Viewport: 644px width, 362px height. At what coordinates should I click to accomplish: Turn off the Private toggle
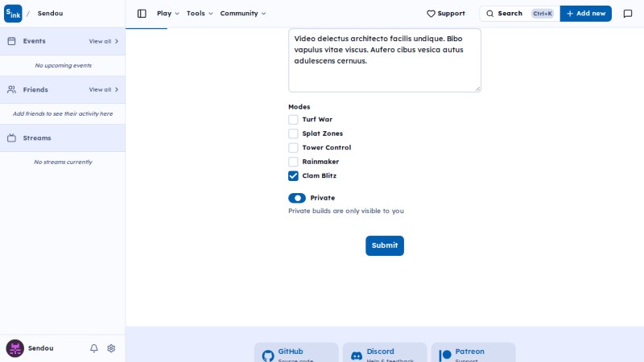[x=297, y=198]
